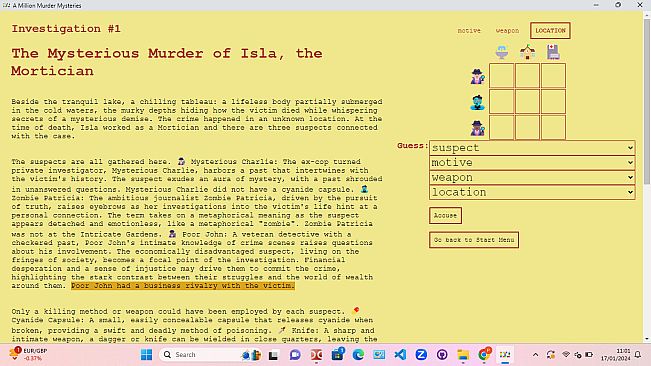Click the house location icon above the grid
651x366 pixels.
(527, 52)
